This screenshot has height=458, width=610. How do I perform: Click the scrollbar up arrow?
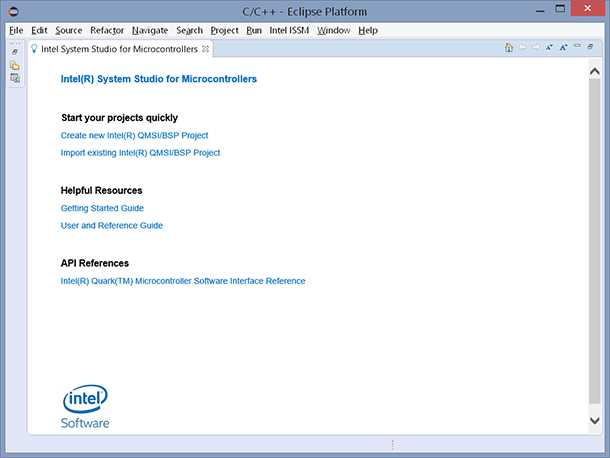[x=594, y=71]
